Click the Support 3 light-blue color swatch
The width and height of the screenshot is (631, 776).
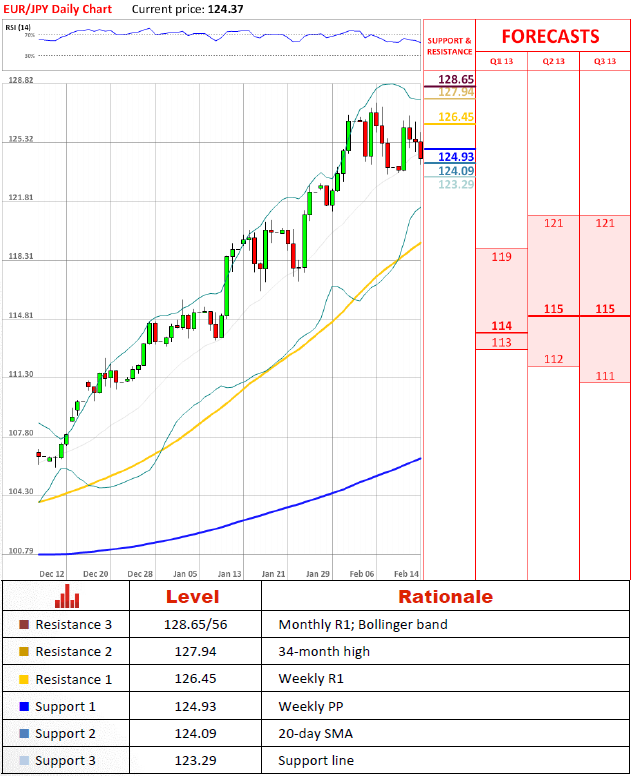pos(24,760)
